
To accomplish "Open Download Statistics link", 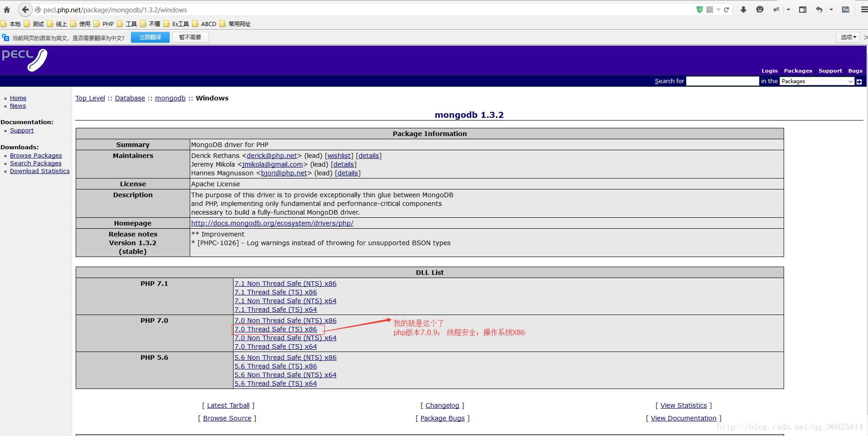I will [40, 171].
